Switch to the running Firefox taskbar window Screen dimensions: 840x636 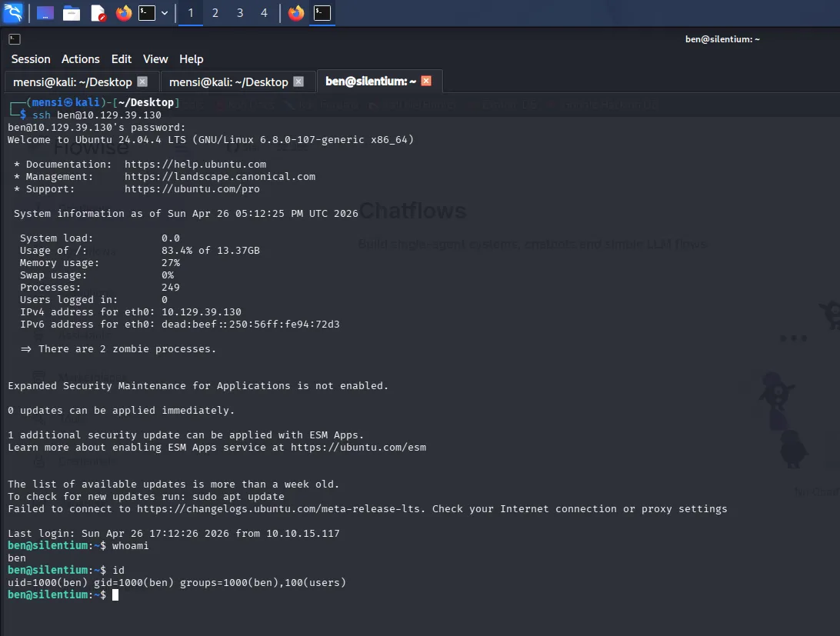pyautogui.click(x=295, y=13)
